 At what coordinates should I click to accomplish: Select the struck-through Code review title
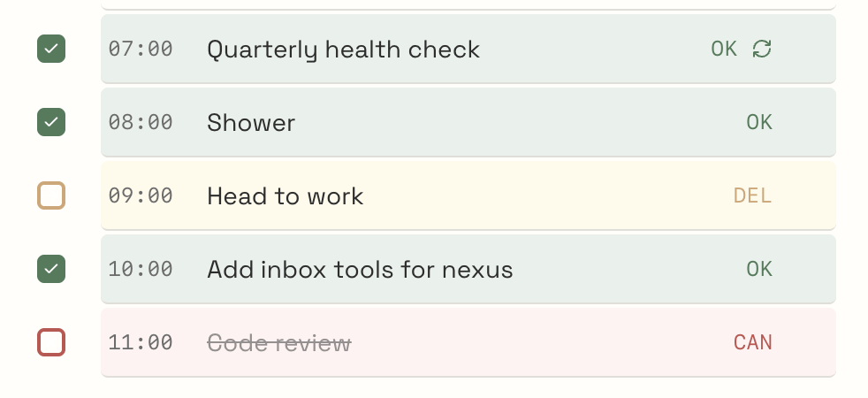(x=279, y=342)
